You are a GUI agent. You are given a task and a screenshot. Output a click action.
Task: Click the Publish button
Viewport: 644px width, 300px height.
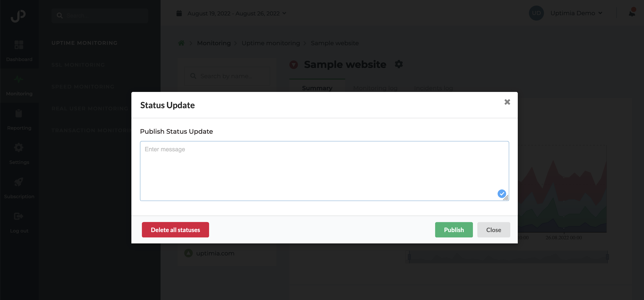coord(454,230)
